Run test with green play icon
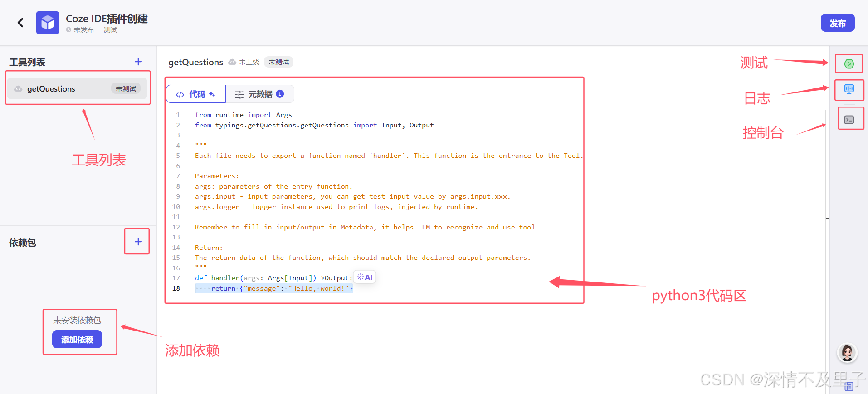 [849, 64]
